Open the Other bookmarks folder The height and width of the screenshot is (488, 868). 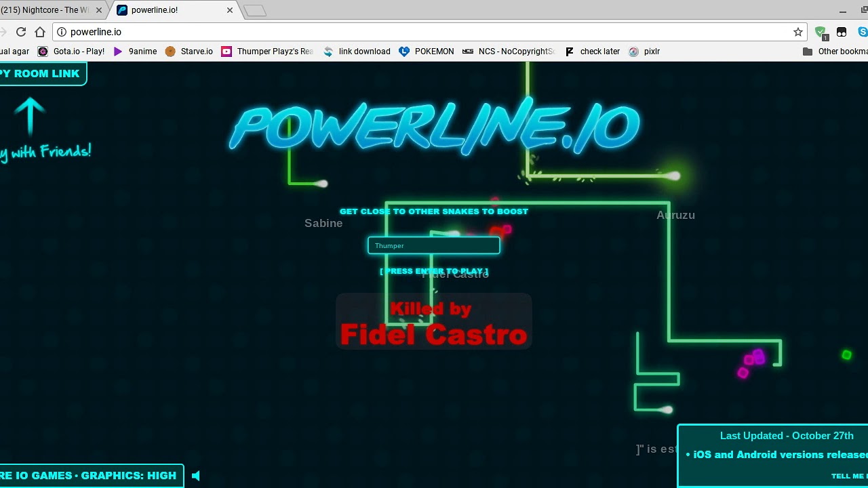[835, 52]
